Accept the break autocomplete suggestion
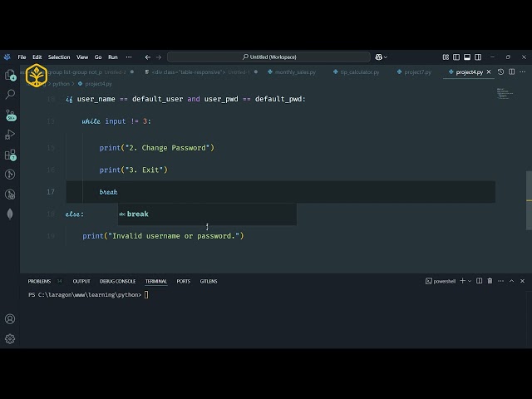Image resolution: width=532 pixels, height=399 pixels. (207, 214)
